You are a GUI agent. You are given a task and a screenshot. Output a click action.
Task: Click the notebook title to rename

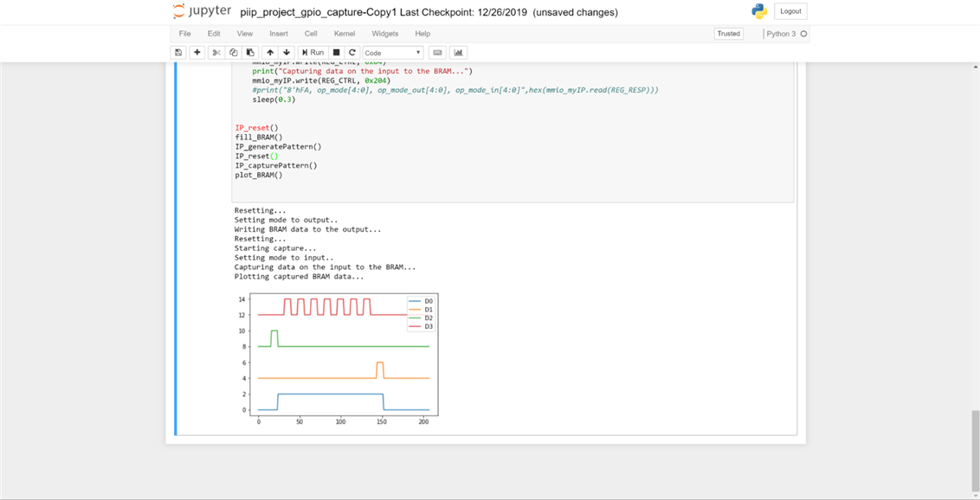(x=318, y=12)
